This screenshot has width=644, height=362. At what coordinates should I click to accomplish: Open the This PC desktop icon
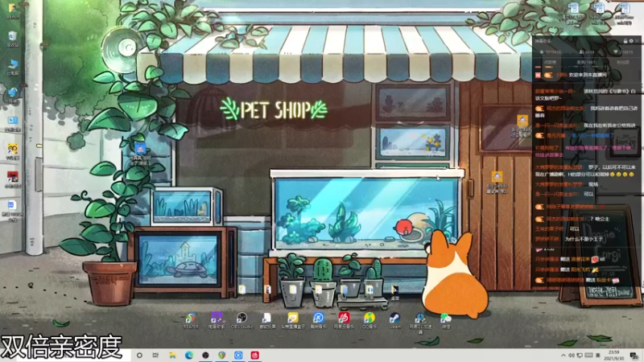[x=12, y=68]
